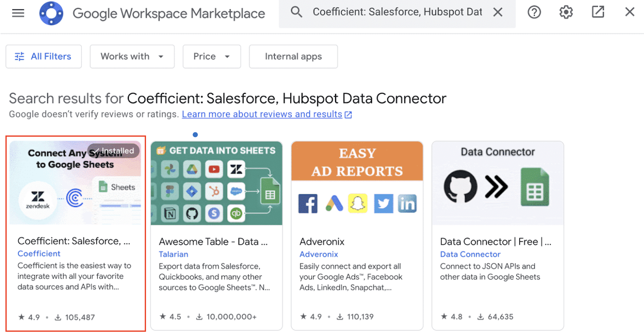This screenshot has width=644, height=334.
Task: Open the Coefficient app card thumbnail
Action: tap(75, 183)
